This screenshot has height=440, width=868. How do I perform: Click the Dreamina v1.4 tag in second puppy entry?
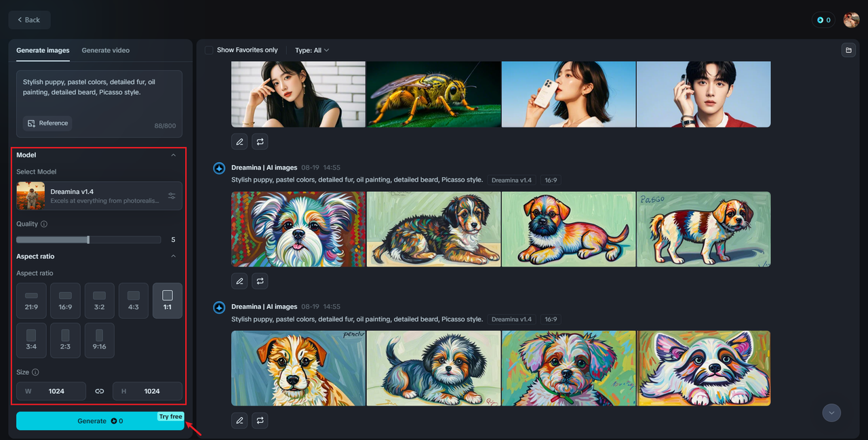[x=511, y=319]
